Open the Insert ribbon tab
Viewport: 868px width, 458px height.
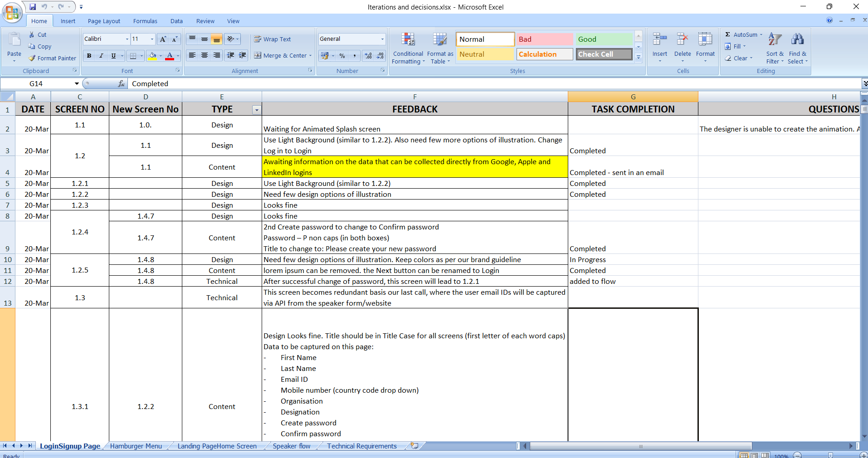(x=68, y=21)
